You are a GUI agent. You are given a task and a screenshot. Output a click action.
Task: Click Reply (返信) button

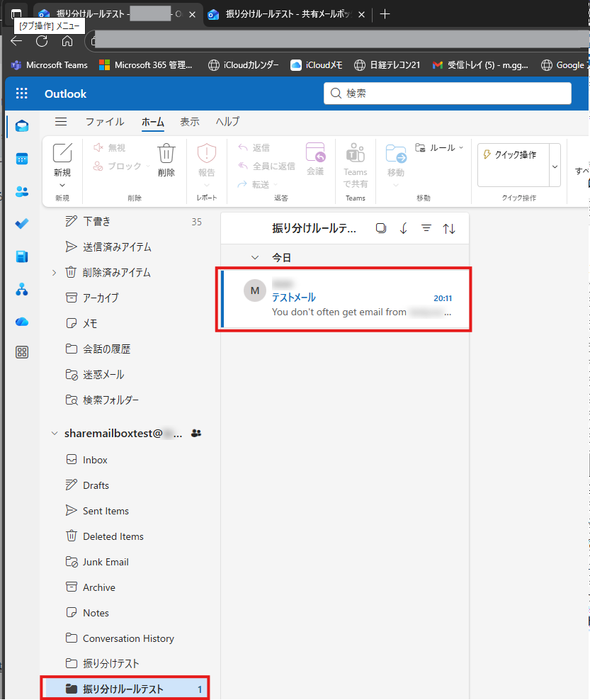click(254, 148)
